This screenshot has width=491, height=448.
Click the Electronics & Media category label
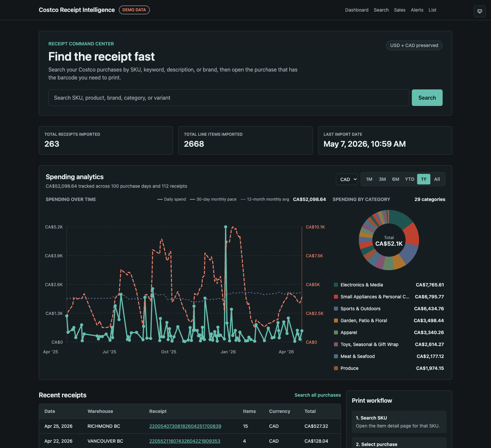click(361, 285)
